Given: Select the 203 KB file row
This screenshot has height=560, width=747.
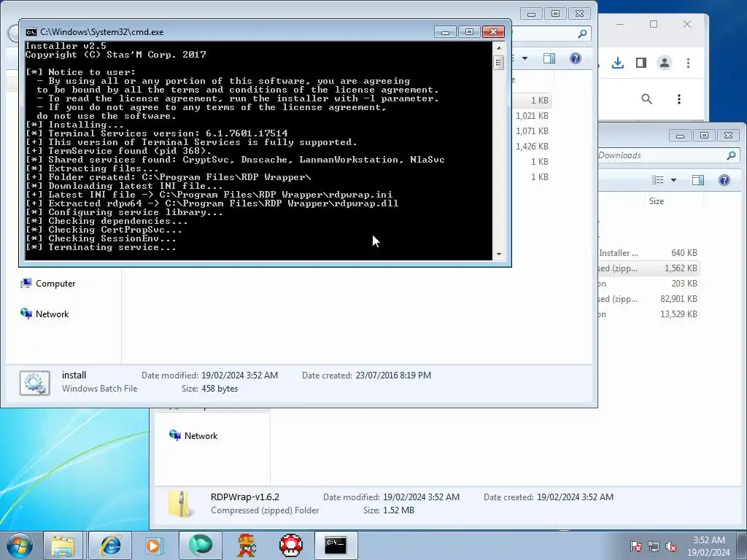Looking at the screenshot, I should coord(649,284).
